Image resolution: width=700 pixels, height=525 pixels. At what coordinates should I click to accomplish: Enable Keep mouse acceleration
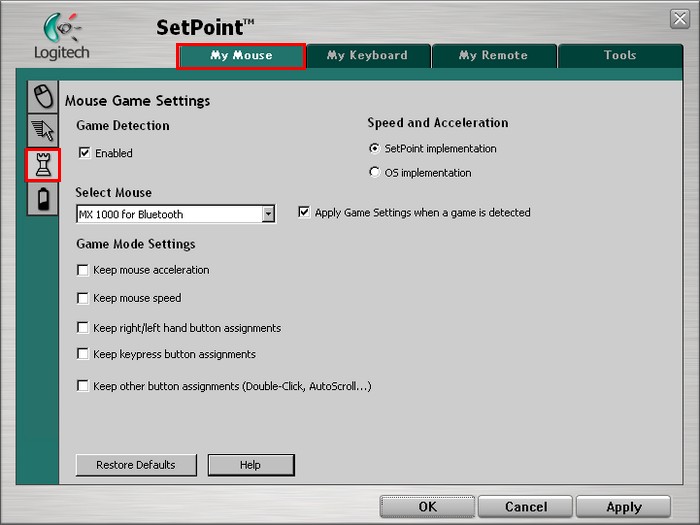click(x=83, y=270)
